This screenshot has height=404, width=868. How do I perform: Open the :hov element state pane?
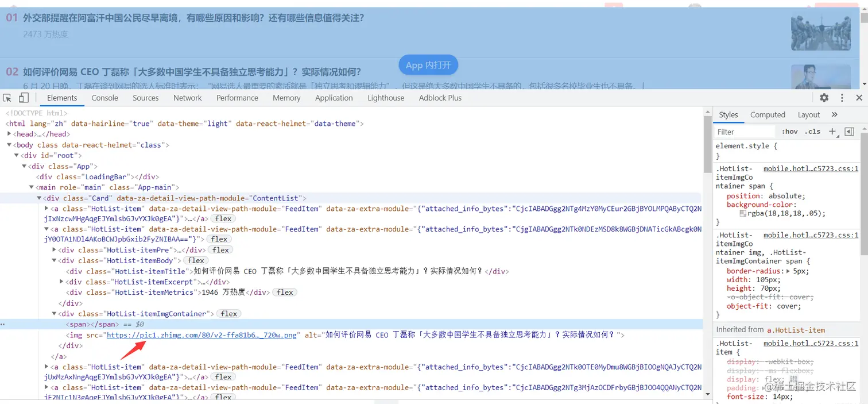coord(789,132)
